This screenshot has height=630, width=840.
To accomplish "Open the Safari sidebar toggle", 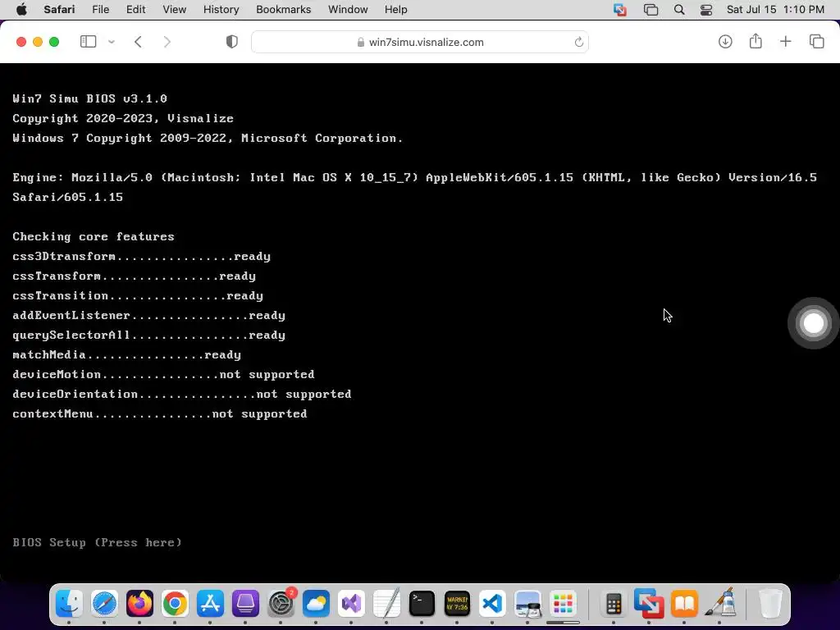I will pos(88,42).
